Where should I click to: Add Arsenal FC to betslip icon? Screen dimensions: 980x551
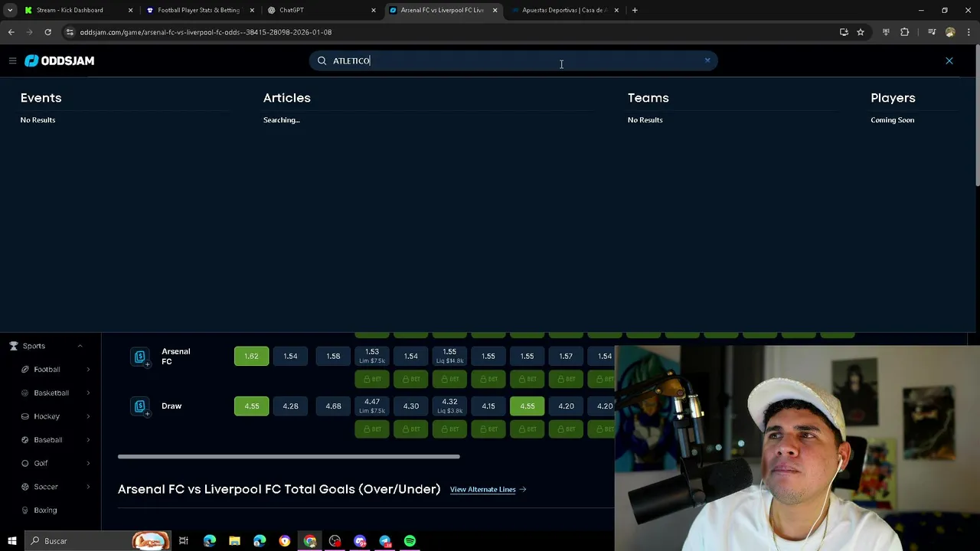(140, 357)
